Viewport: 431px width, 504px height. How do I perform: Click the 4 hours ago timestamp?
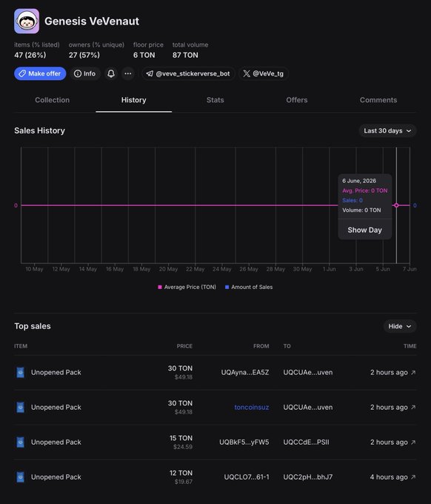pyautogui.click(x=389, y=477)
